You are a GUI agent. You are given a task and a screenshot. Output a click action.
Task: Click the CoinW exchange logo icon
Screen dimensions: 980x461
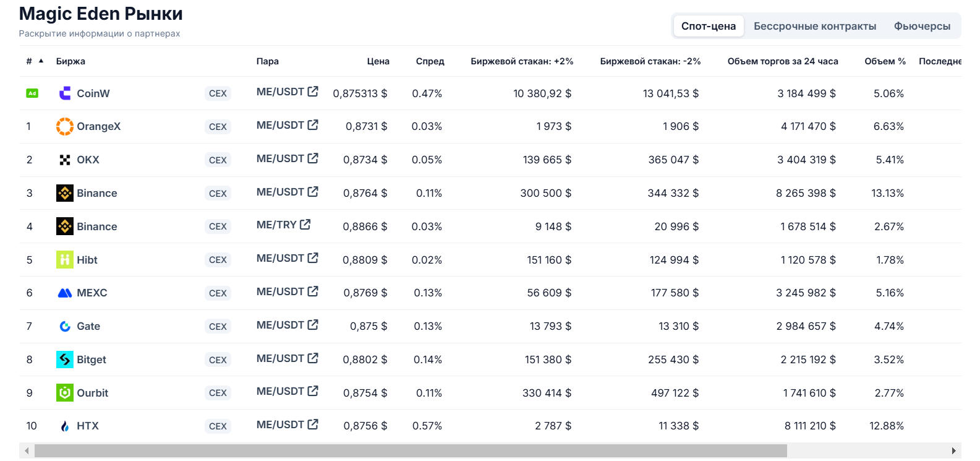[x=64, y=93]
